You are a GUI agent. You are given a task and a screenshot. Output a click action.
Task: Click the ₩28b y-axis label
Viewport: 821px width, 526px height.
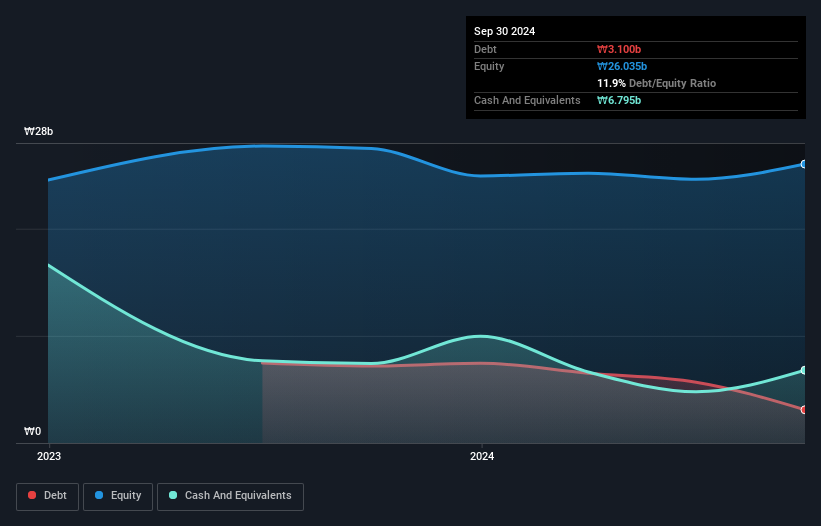(38, 131)
